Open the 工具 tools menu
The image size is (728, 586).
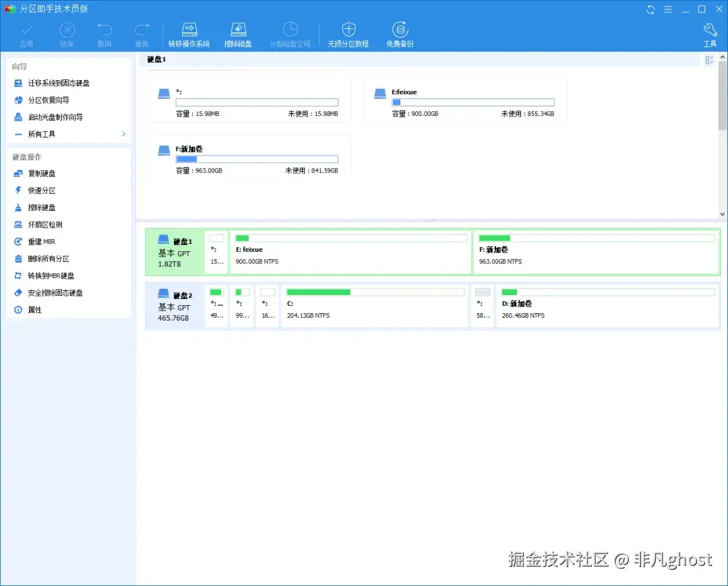click(x=710, y=35)
